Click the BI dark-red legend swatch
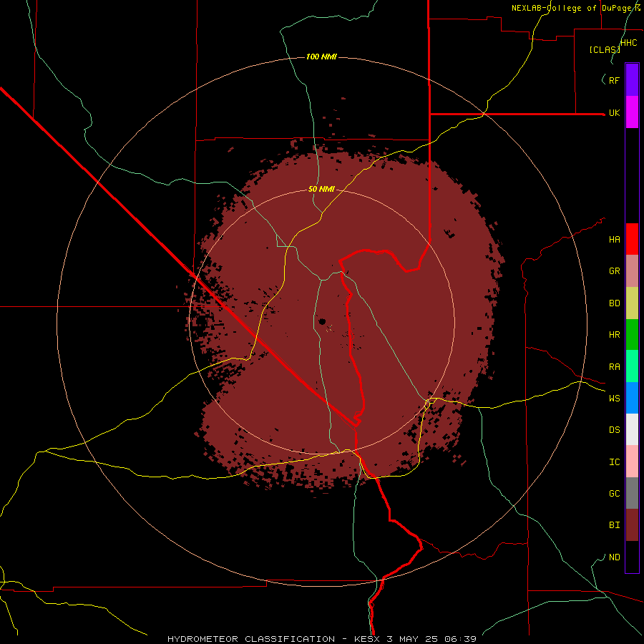 coord(632,525)
